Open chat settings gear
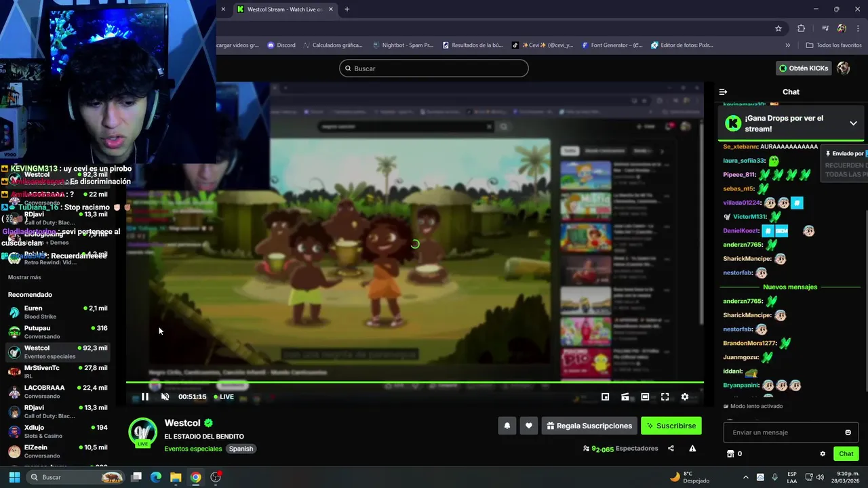868x488 pixels. 823,453
